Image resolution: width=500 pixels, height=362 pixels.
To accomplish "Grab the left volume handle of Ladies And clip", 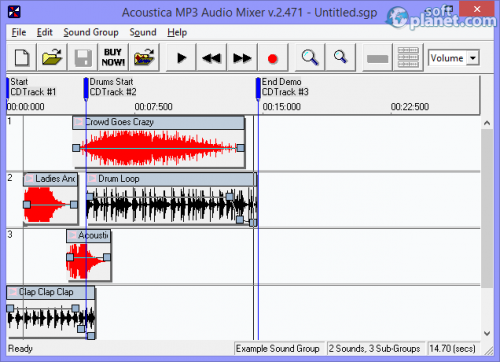I will [27, 204].
